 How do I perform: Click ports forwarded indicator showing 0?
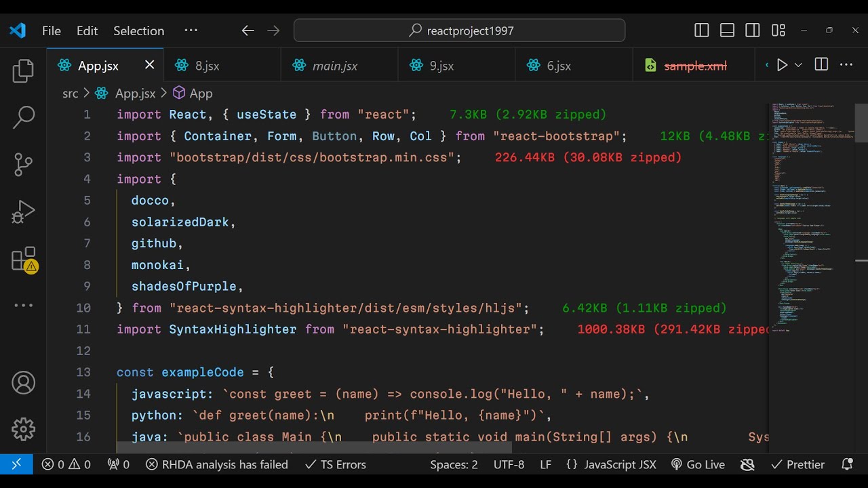(118, 464)
